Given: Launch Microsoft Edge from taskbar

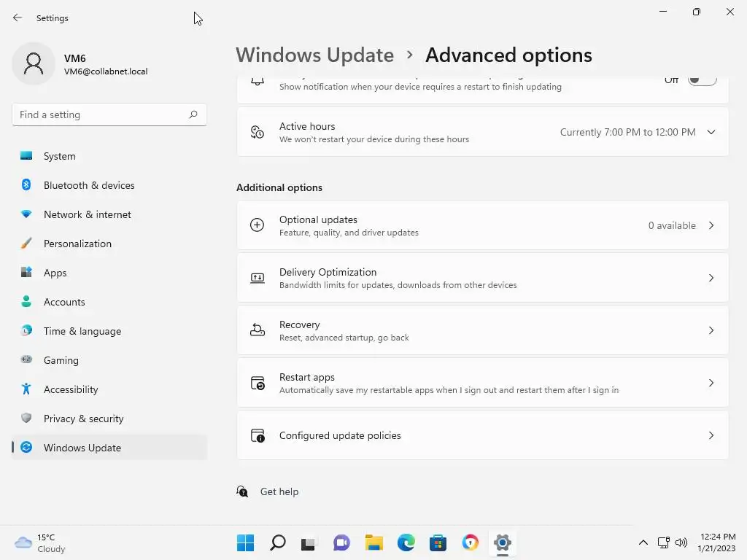Looking at the screenshot, I should (406, 542).
